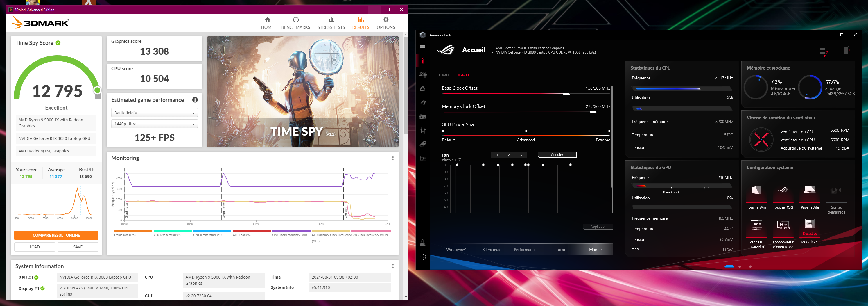Set GPU Power Saver to Default point
868x306 pixels.
tap(443, 131)
